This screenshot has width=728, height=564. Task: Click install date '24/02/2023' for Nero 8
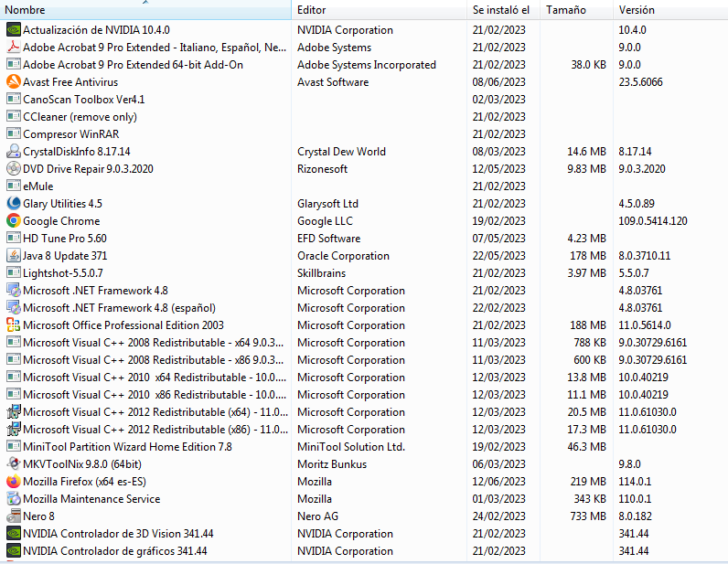[498, 516]
